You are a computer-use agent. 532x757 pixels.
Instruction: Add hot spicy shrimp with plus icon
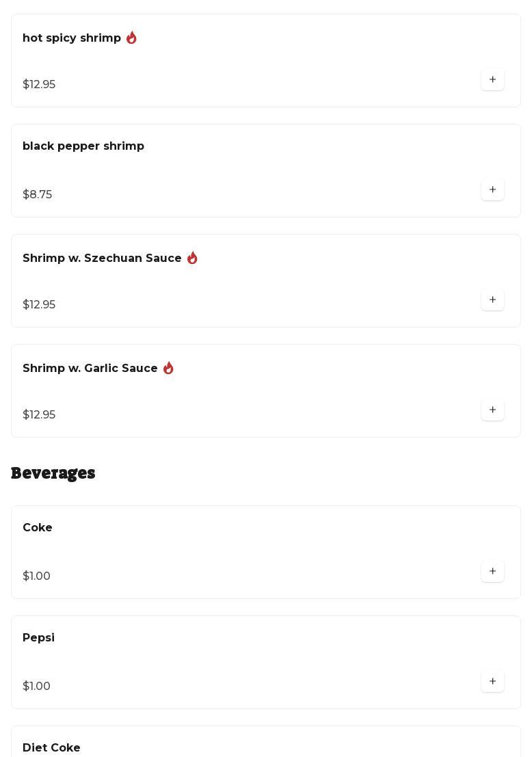click(492, 80)
